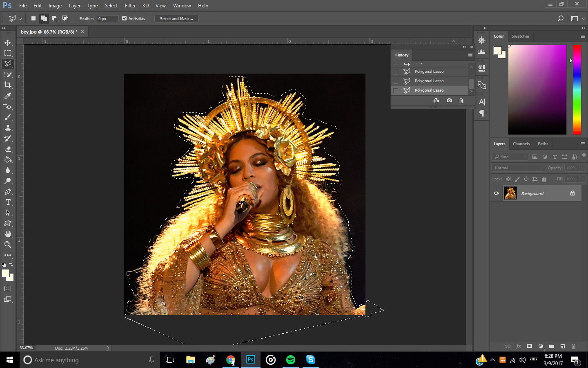
Task: Open the Edit Toolbar three-dots menu
Action: tap(8, 255)
